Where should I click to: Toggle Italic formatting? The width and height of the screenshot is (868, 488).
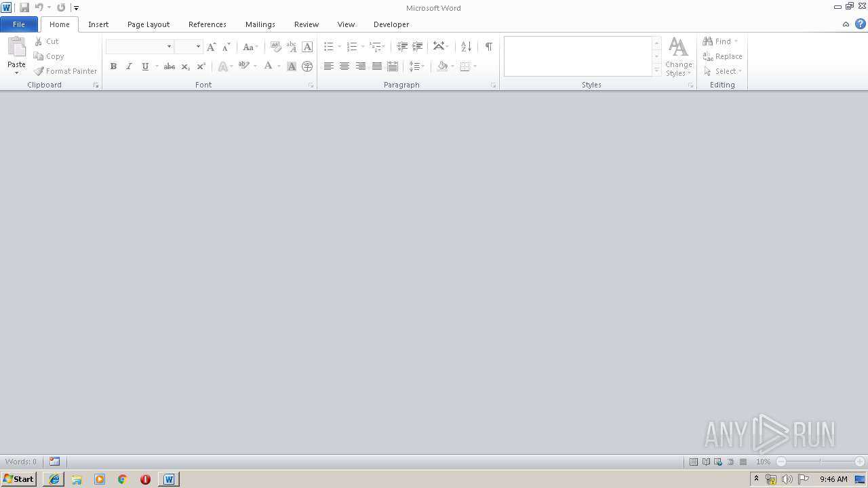(x=129, y=66)
